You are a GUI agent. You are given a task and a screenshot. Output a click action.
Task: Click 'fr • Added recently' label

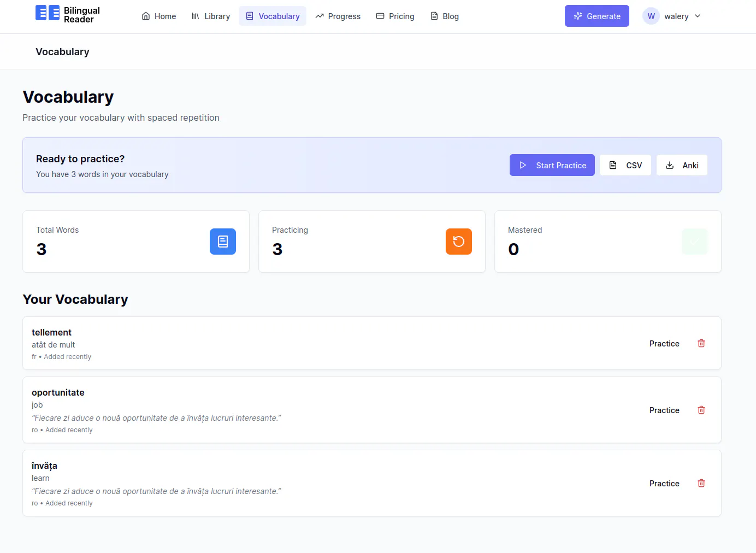coord(61,357)
